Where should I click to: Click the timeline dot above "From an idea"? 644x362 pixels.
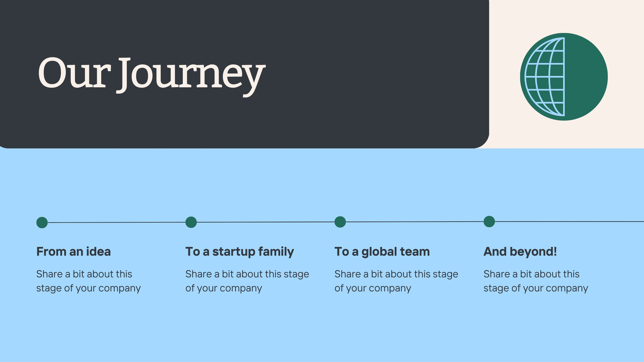(x=42, y=222)
